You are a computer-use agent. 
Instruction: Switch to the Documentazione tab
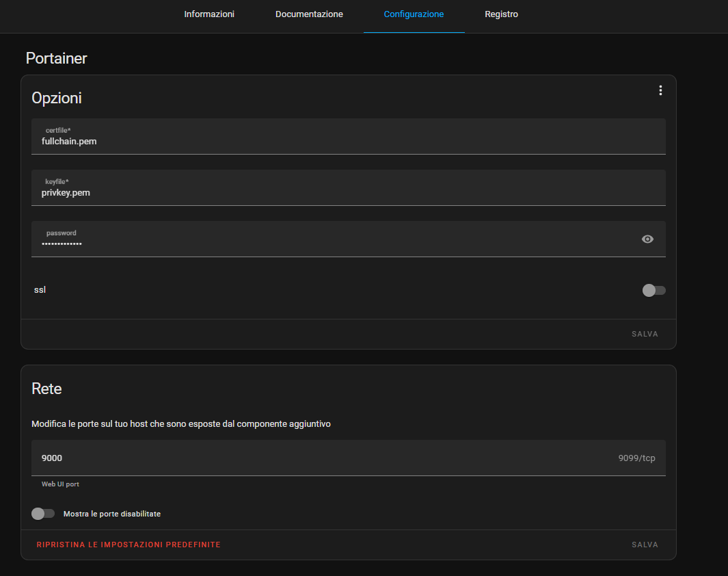pyautogui.click(x=309, y=14)
